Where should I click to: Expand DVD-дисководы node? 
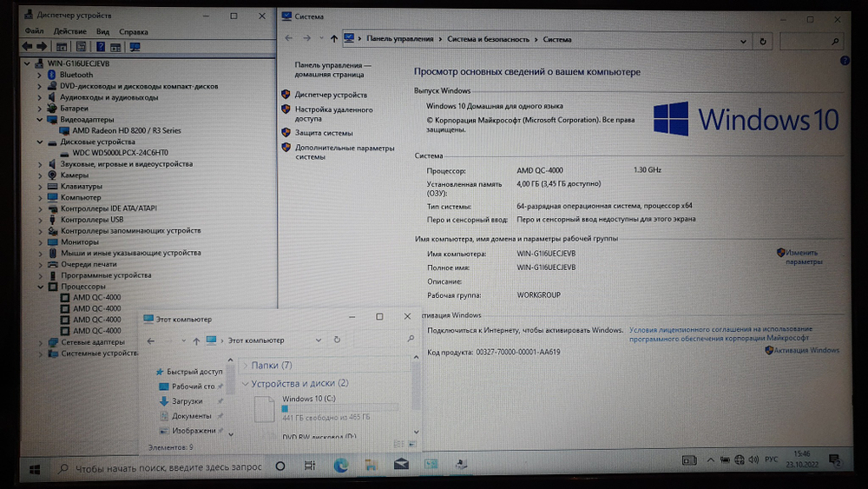tap(39, 86)
